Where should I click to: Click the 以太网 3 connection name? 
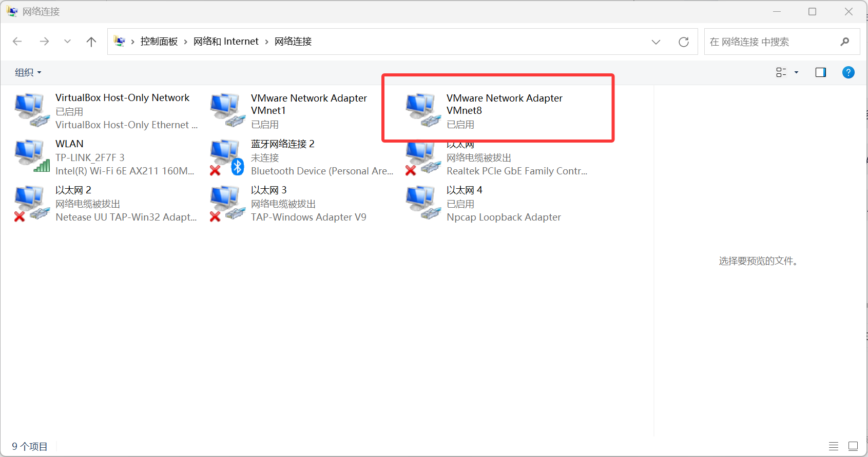pyautogui.click(x=269, y=190)
